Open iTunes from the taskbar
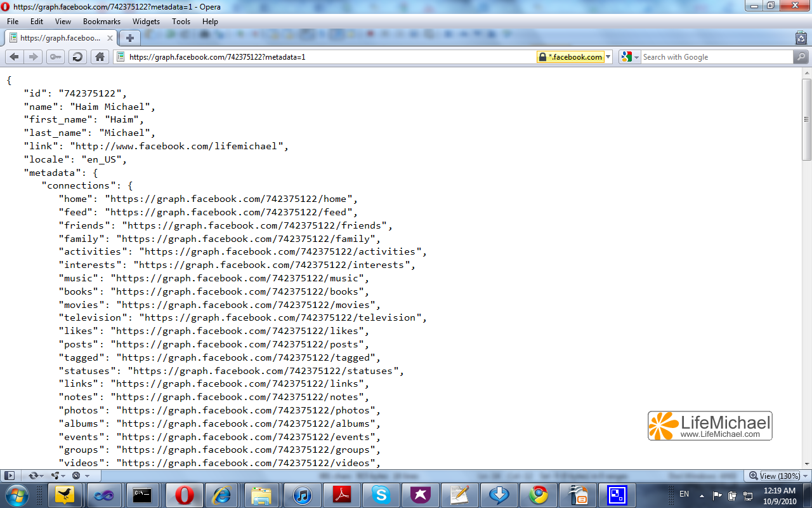The height and width of the screenshot is (508, 812). pos(302,495)
